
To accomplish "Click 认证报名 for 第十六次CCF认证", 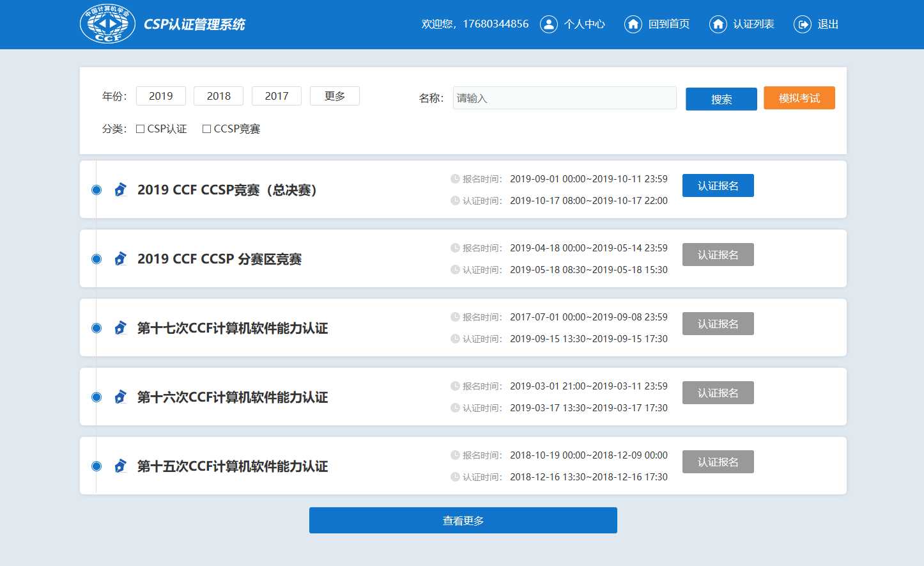I will [x=718, y=393].
